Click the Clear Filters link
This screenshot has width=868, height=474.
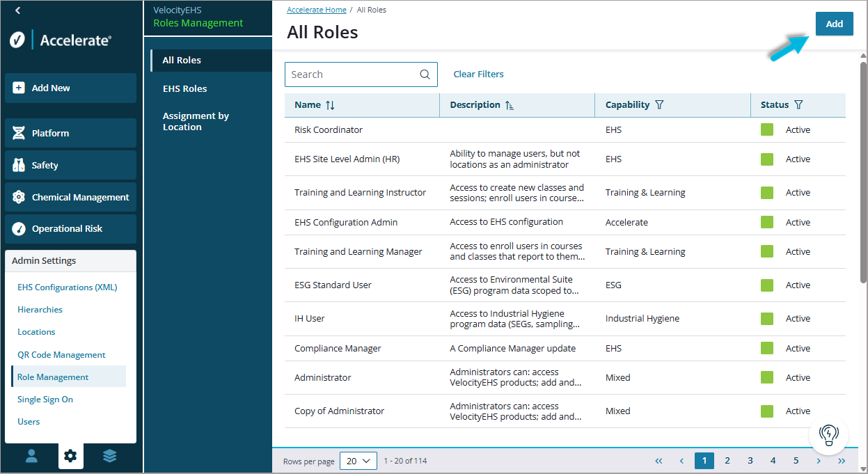[478, 74]
